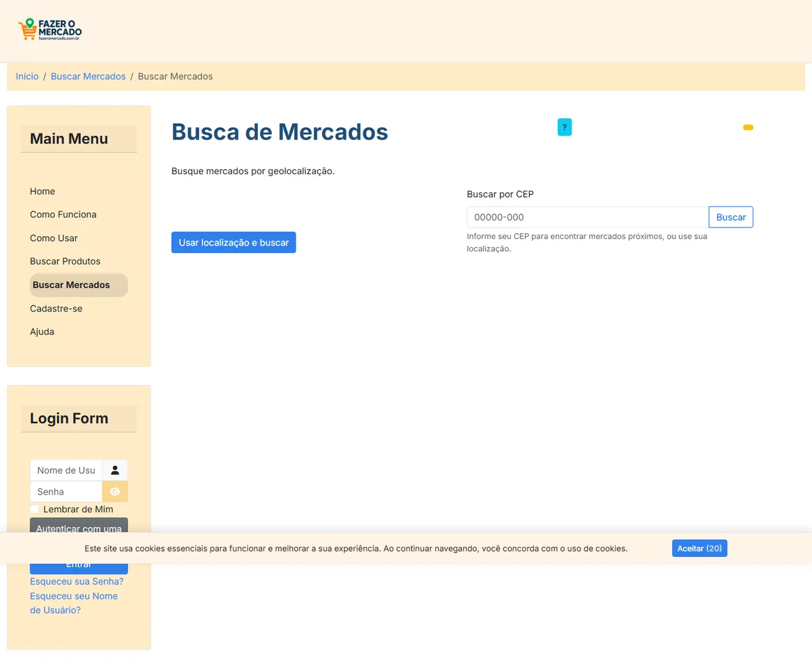This screenshot has height=668, width=812.
Task: Open Ajuda in the Main Menu
Action: click(42, 332)
